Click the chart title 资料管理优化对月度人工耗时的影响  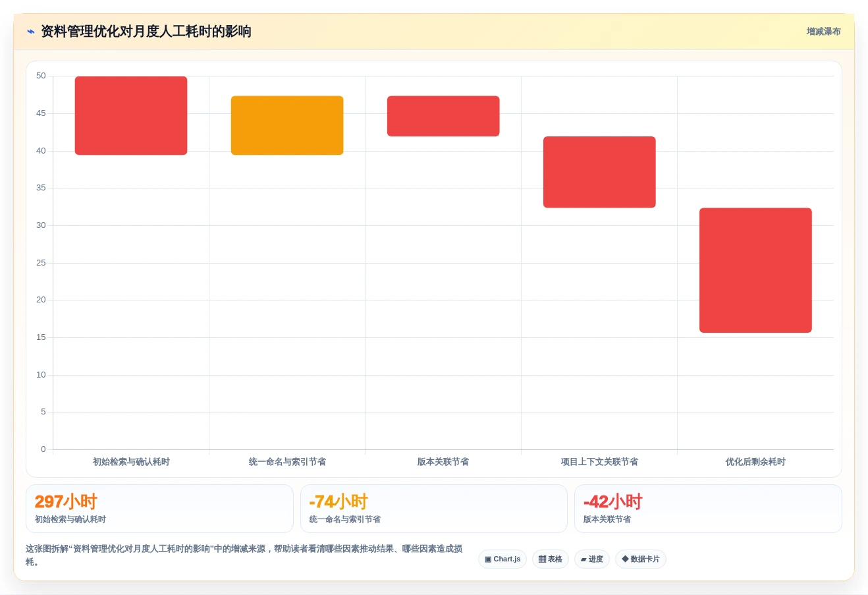(146, 32)
